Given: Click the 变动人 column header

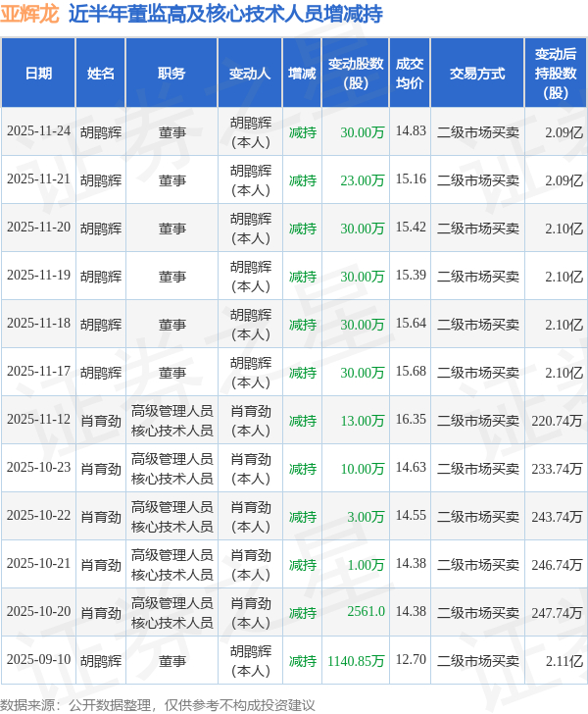Looking at the screenshot, I should pyautogui.click(x=250, y=74).
